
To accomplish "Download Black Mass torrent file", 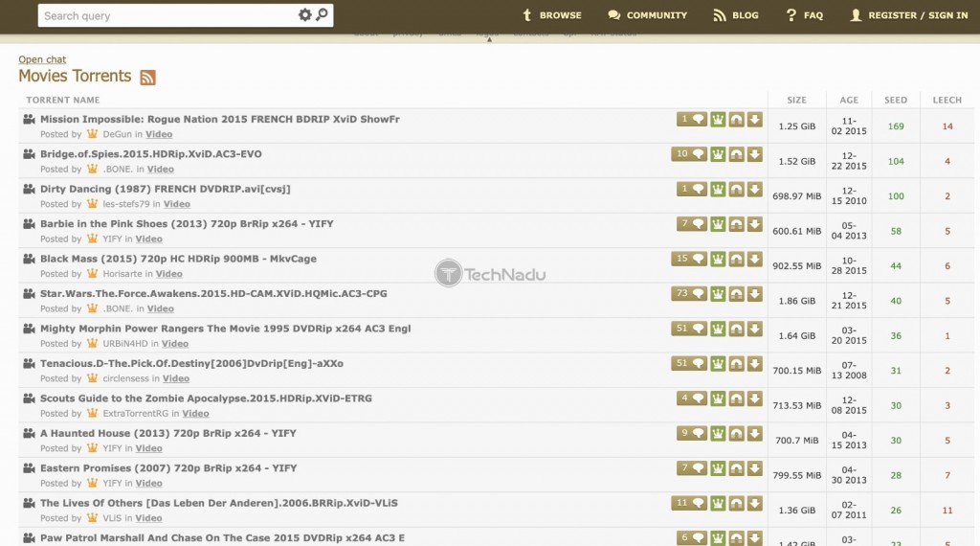I will coord(755,259).
